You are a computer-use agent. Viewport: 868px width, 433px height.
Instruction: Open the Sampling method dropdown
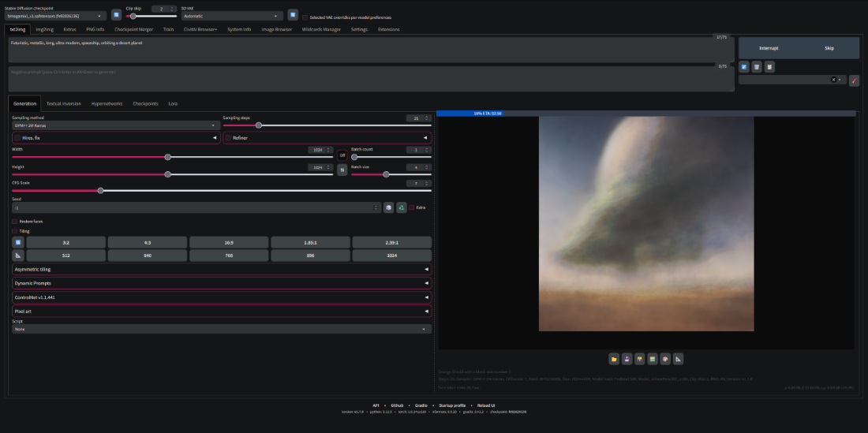point(116,125)
